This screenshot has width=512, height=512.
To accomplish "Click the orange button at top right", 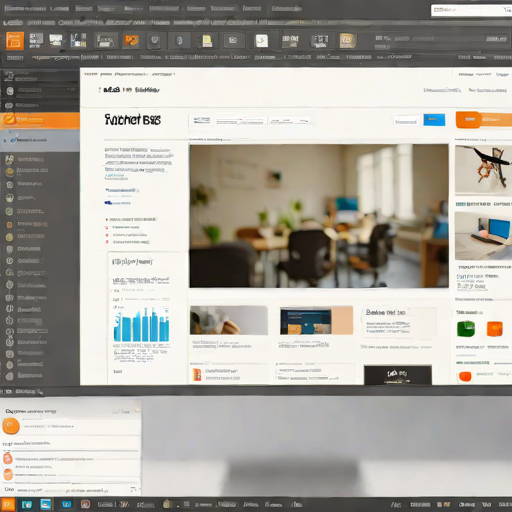I will [x=483, y=120].
